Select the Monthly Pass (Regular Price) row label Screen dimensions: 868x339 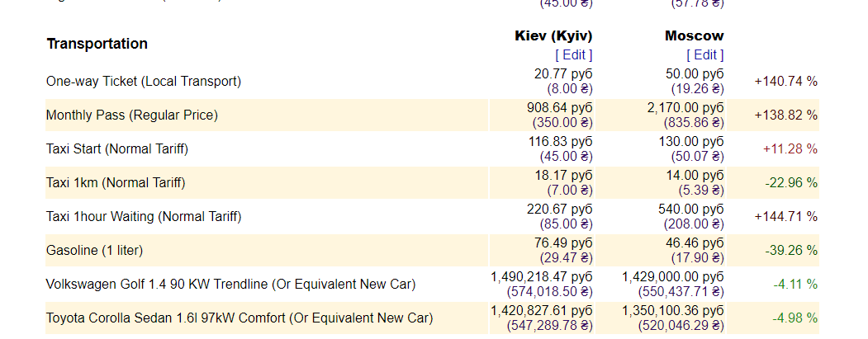(x=132, y=115)
